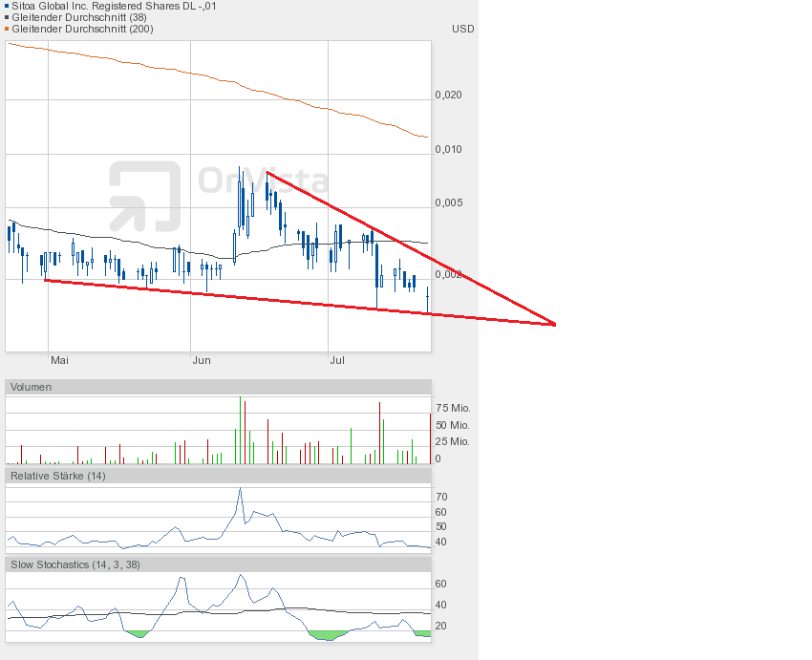812x660 pixels.
Task: Click the Jun month axis label
Action: [202, 360]
